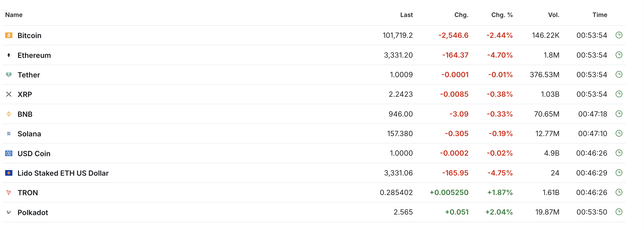The height and width of the screenshot is (230, 644).
Task: Select the Tether logo icon
Action: 9,75
